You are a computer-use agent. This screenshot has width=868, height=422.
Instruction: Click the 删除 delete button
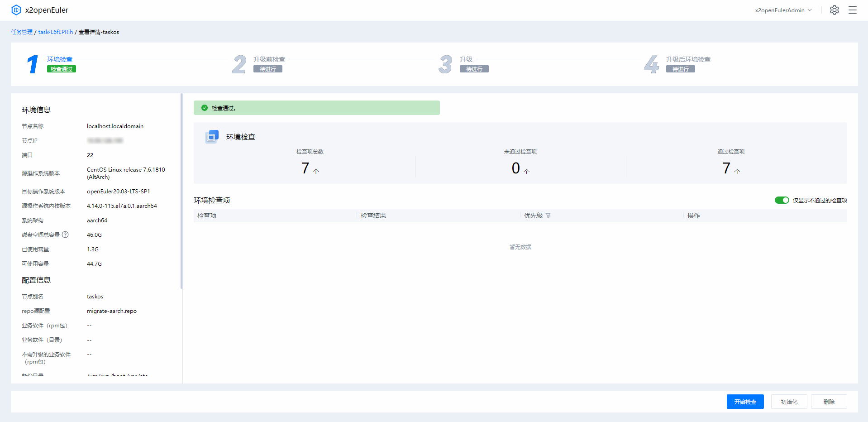click(829, 402)
